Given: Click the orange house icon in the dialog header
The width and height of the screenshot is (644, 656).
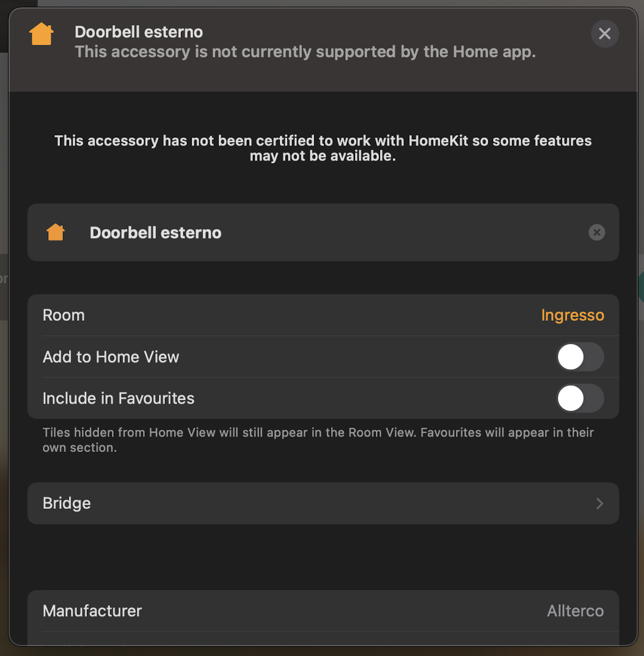Looking at the screenshot, I should tap(41, 34).
